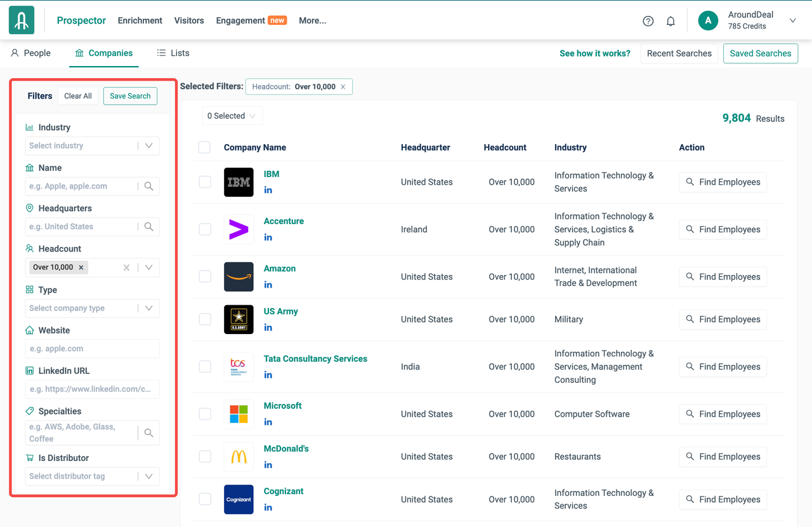The image size is (812, 527).
Task: Tick the select-all checkbox in table header
Action: coord(204,147)
